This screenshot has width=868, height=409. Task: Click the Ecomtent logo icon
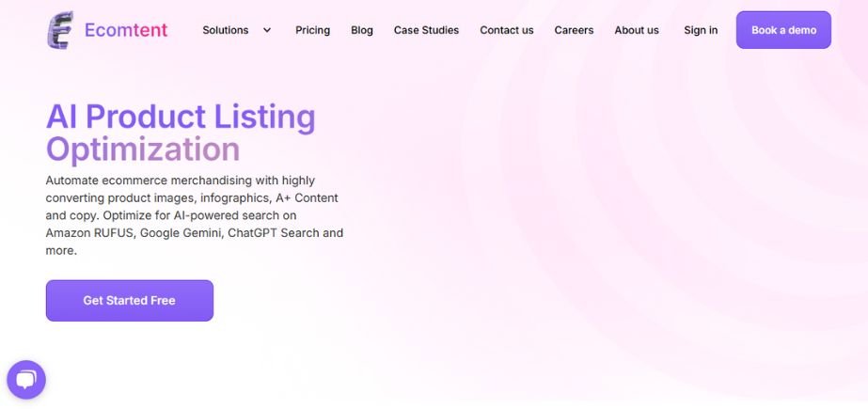click(x=60, y=30)
